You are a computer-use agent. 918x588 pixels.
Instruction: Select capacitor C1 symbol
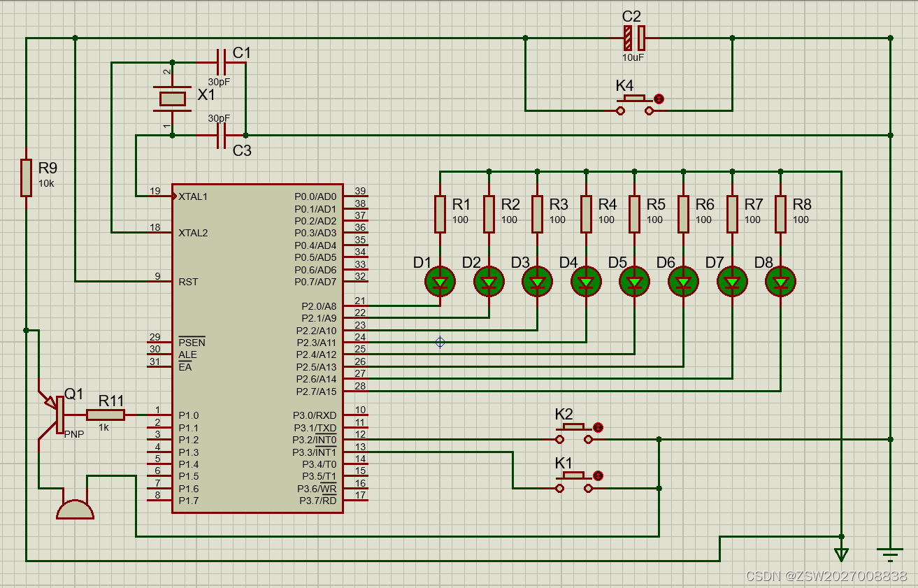pos(222,62)
